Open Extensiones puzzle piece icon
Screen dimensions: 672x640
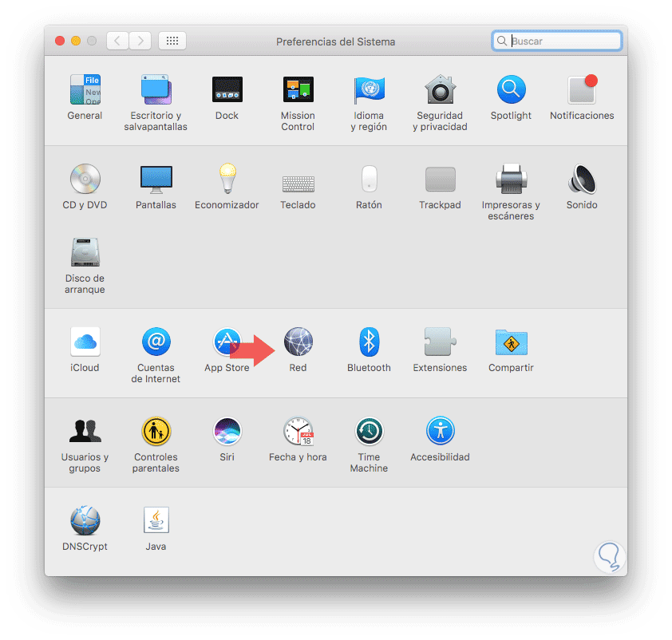(440, 342)
